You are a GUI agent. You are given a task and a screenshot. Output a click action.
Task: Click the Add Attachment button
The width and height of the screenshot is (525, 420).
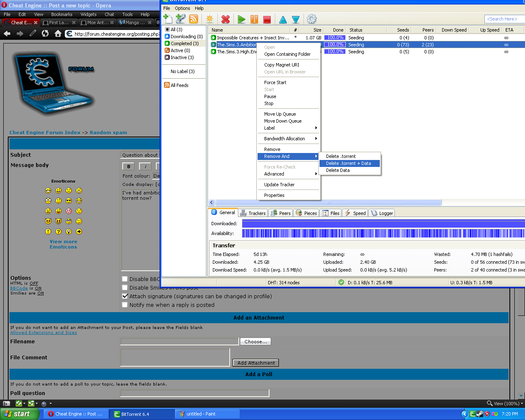tap(256, 363)
